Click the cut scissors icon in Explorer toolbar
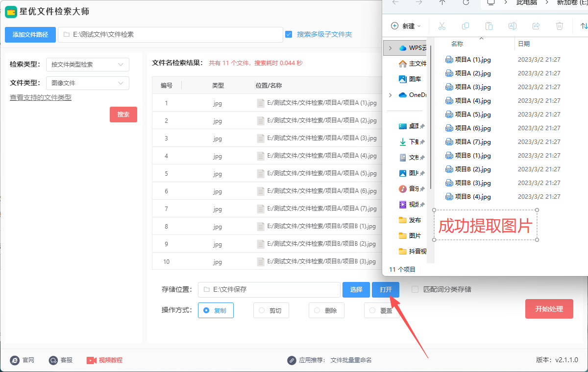This screenshot has height=372, width=588. (x=441, y=26)
